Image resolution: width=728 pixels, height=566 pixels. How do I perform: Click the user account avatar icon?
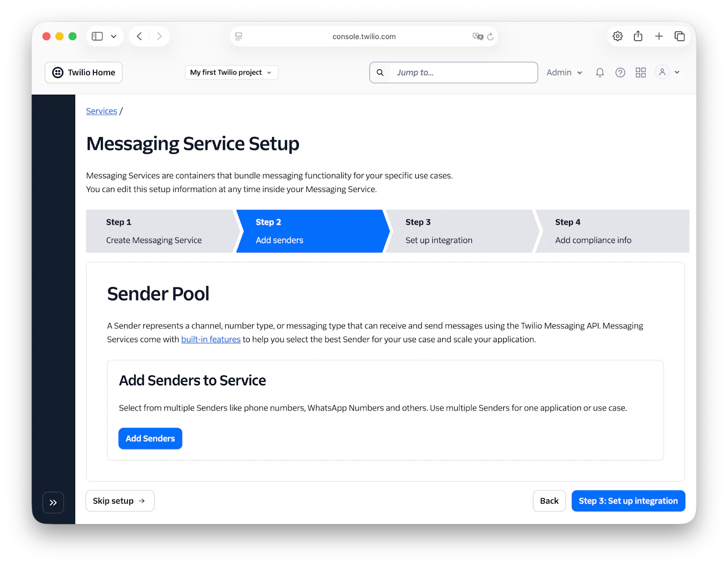[662, 72]
